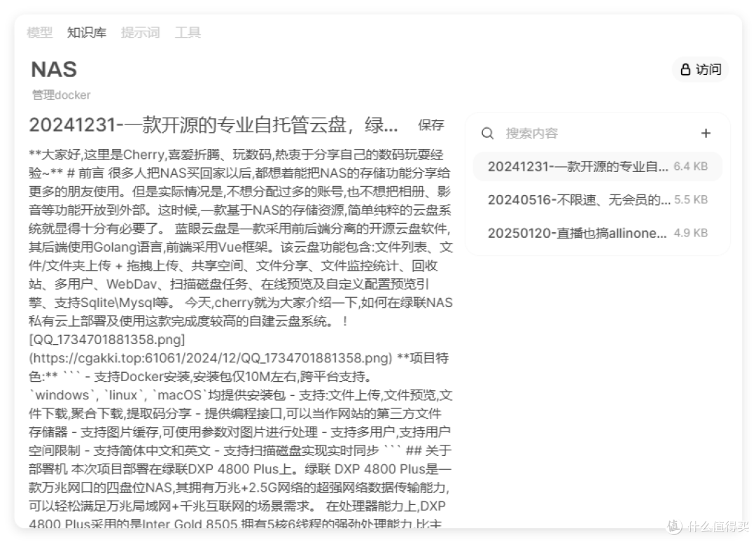This screenshot has height=542, width=756.
Task: Open the 提示词 tab
Action: pos(140,32)
